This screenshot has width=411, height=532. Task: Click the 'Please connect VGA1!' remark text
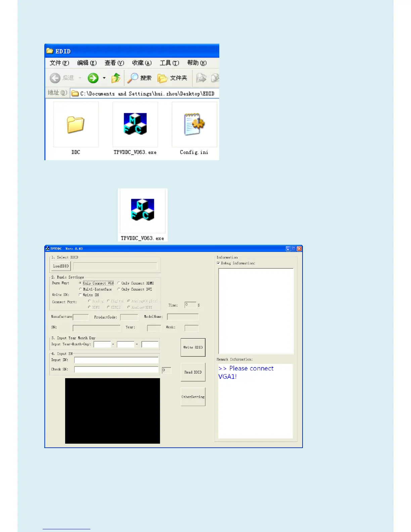pos(246,372)
